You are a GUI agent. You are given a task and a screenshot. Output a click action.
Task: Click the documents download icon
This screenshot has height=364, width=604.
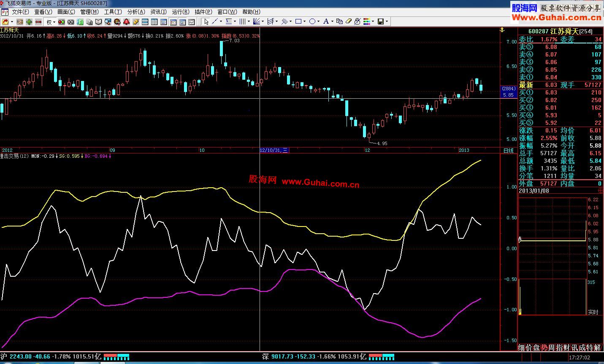[89, 22]
